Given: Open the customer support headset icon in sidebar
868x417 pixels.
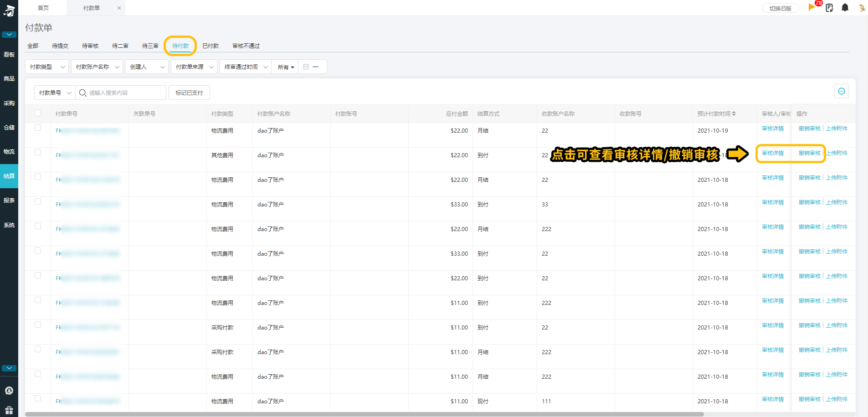Looking at the screenshot, I should coord(9,391).
